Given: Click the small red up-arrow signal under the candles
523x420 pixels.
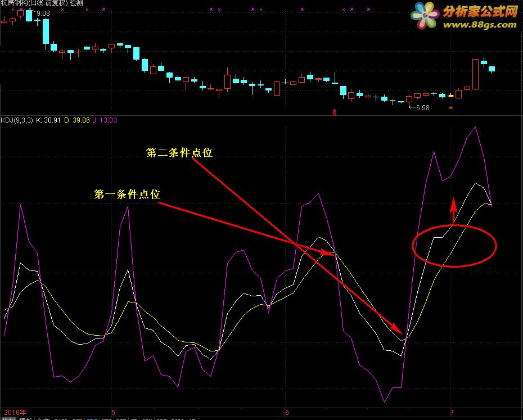Looking at the screenshot, I should 451,107.
